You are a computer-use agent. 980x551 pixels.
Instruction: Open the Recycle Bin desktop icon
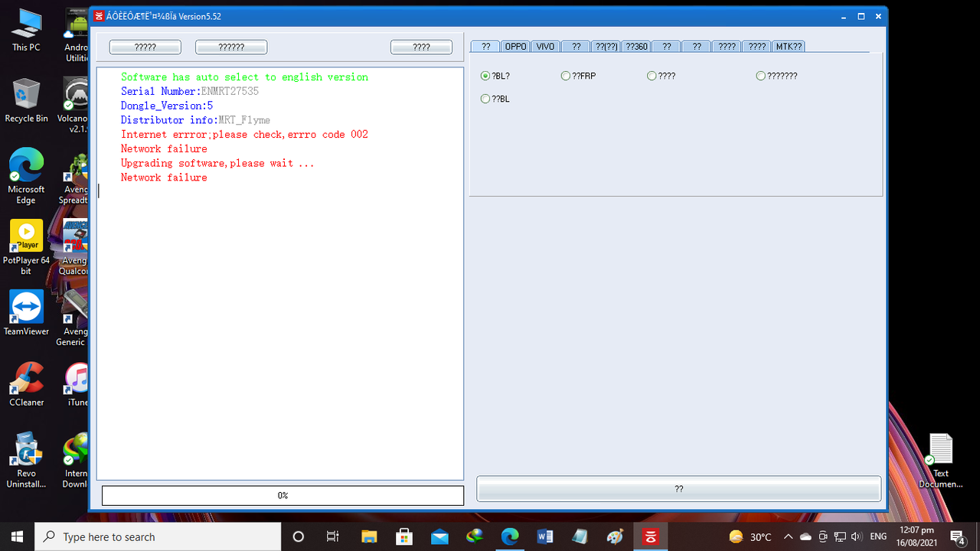click(26, 100)
